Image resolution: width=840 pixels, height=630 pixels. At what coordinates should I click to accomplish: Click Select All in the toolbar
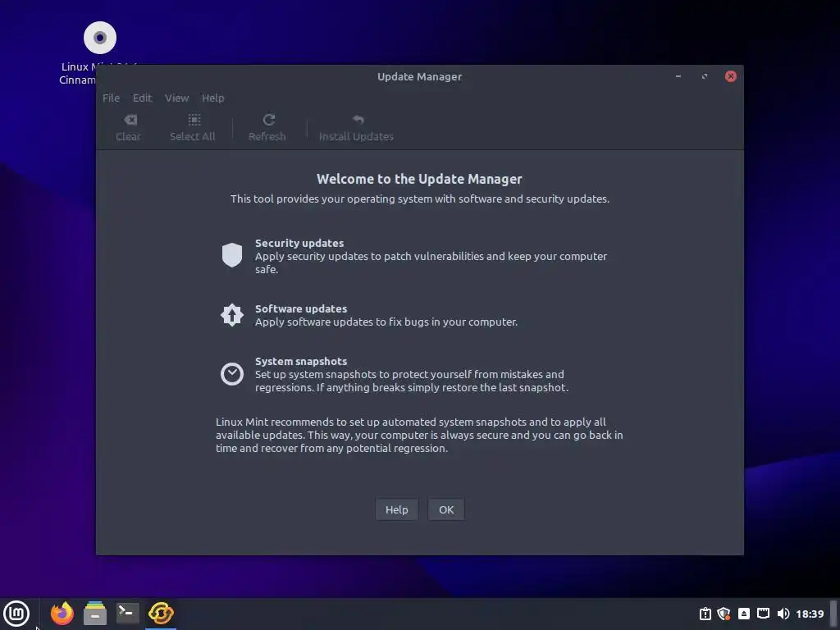click(192, 127)
